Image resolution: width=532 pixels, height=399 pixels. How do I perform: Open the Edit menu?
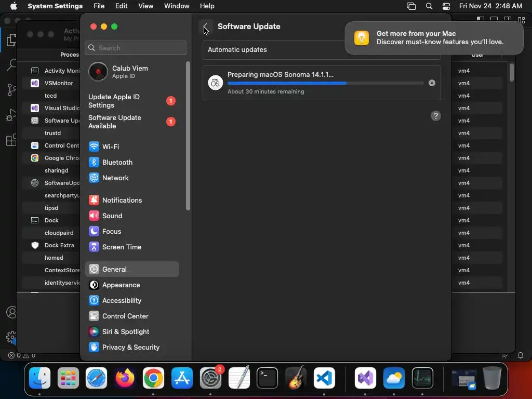pos(121,6)
